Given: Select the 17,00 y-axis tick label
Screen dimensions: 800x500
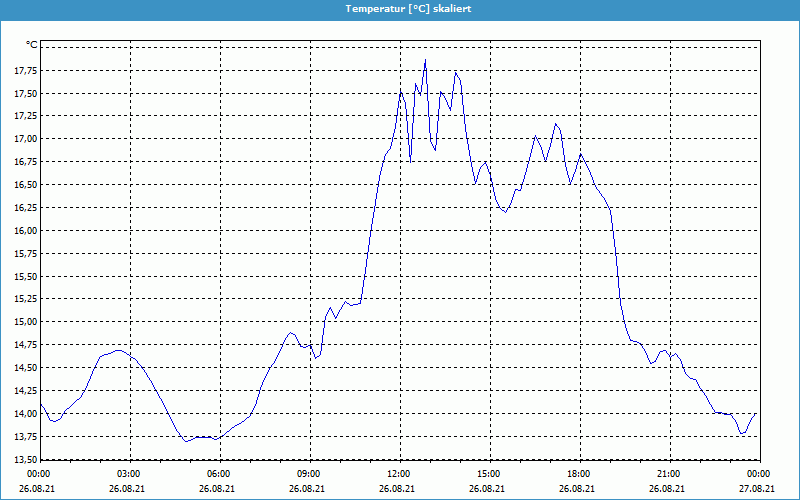Looking at the screenshot, I should (25, 139).
